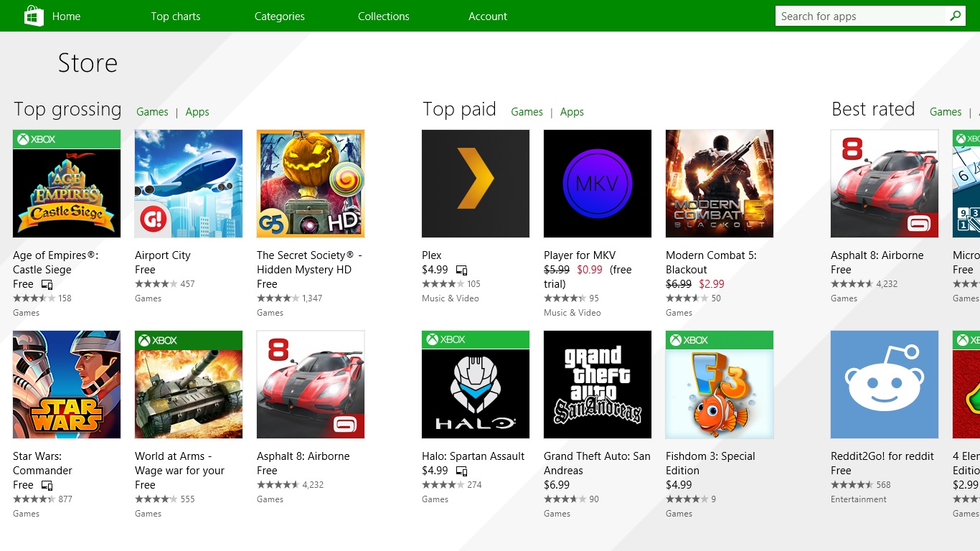The height and width of the screenshot is (551, 980).
Task: Click Music & Video category under Plex
Action: (x=451, y=298)
